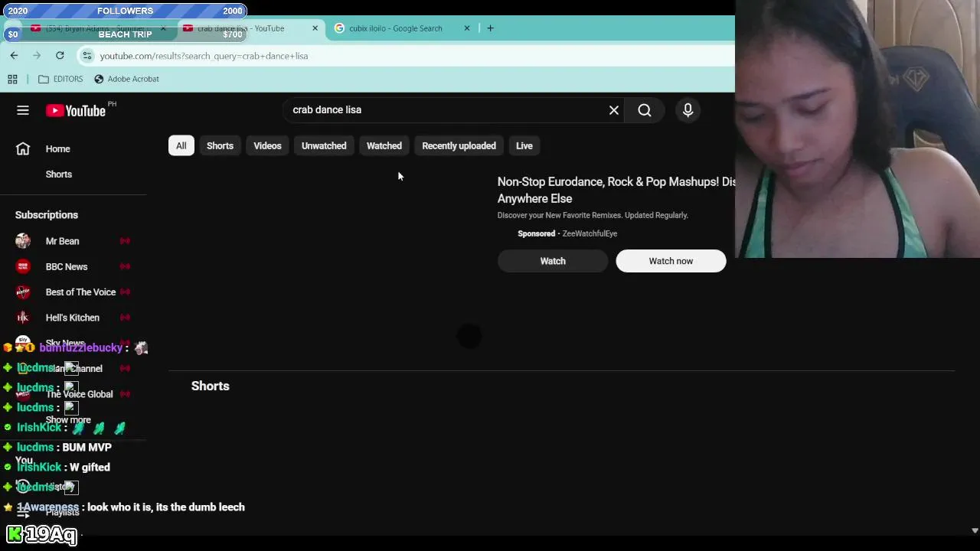Click the BBC News channel avatar
Viewport: 980px width, 551px height.
pos(23,266)
